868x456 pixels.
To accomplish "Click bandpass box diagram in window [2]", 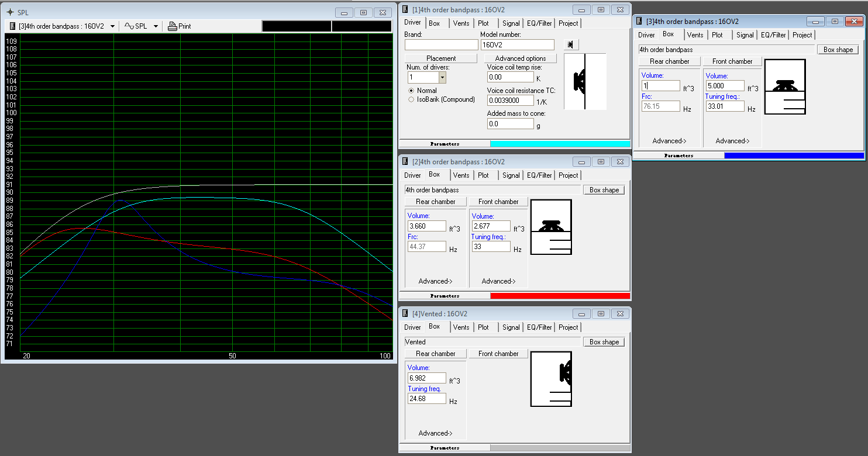I will (551, 227).
